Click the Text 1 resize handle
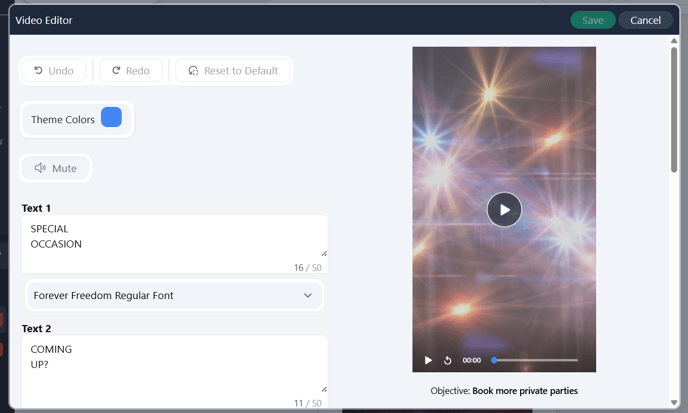 coord(324,253)
